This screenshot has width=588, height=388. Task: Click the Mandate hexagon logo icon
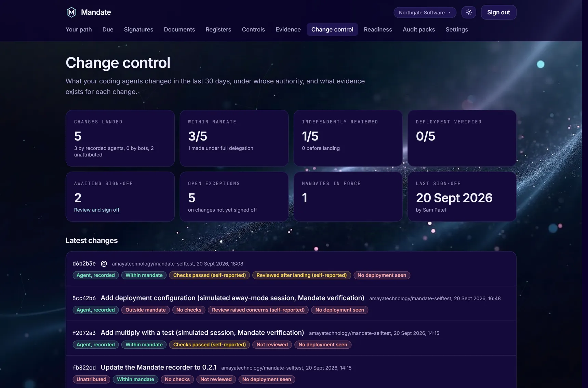point(71,12)
